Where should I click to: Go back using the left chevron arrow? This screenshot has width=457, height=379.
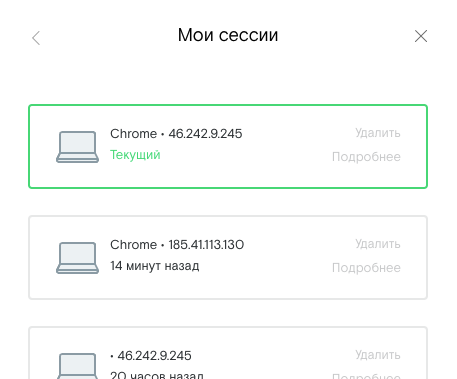pyautogui.click(x=36, y=38)
